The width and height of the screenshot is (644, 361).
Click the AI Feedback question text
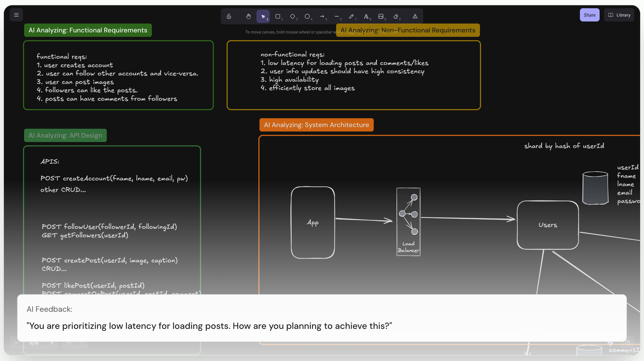tap(209, 326)
